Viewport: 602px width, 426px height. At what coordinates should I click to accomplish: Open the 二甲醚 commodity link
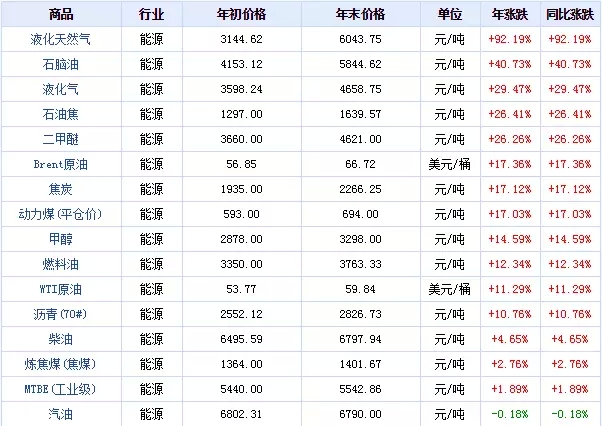pos(60,137)
